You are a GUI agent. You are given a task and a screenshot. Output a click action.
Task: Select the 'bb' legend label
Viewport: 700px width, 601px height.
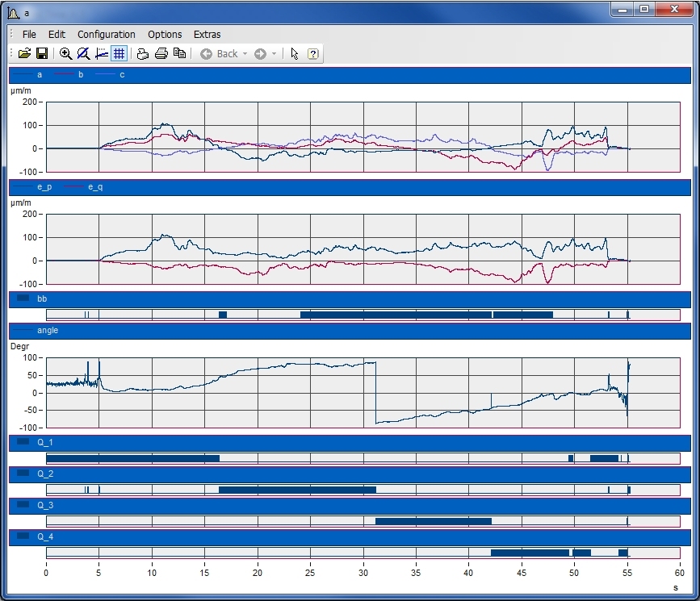point(42,299)
